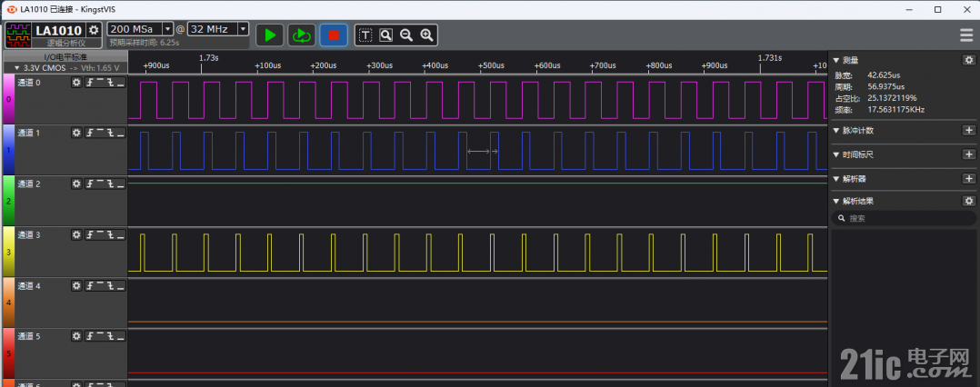Select 通道 3 channel label

pos(29,234)
